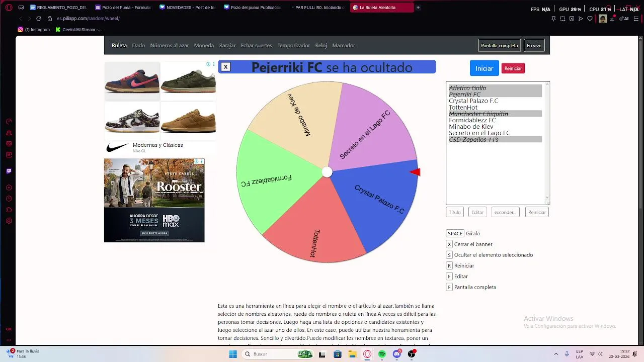Open Spotify from the taskbar

tap(382, 354)
